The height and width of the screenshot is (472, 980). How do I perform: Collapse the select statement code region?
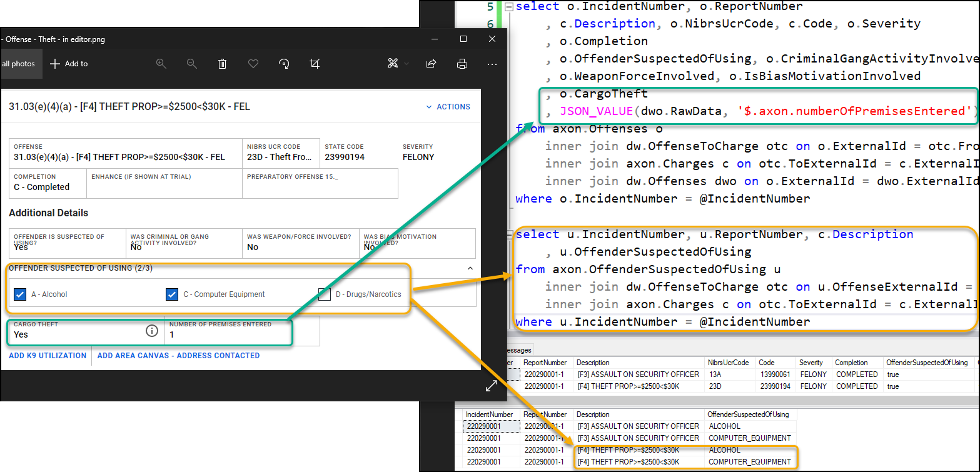[508, 6]
